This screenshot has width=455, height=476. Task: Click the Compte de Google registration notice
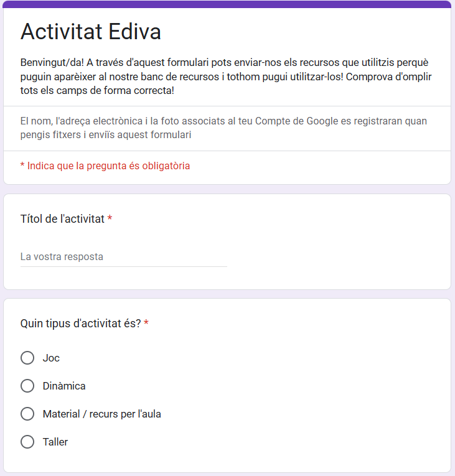coord(223,128)
